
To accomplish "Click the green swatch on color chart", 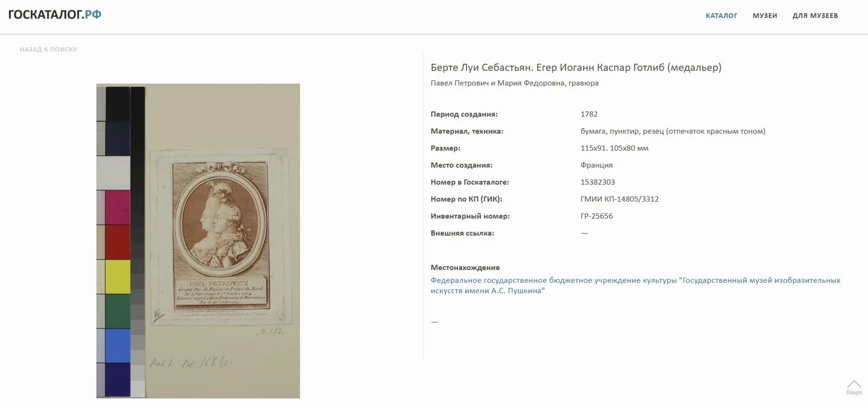I will coord(117,311).
